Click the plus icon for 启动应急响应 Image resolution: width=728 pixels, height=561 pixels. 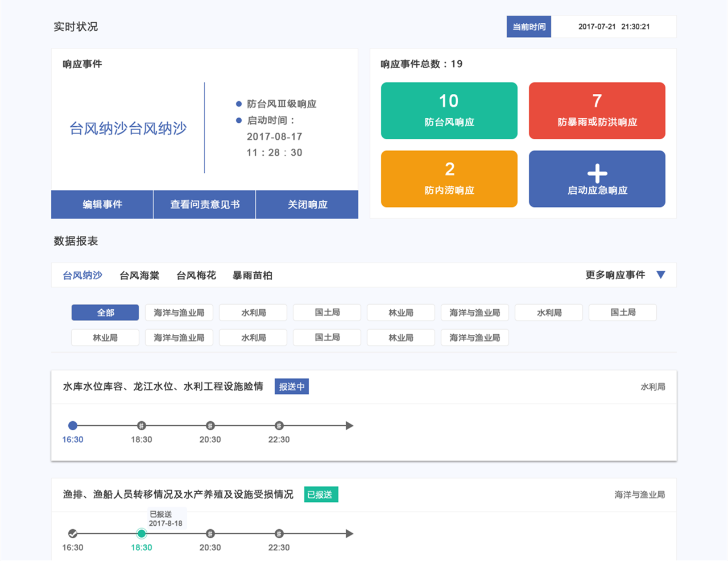click(597, 173)
